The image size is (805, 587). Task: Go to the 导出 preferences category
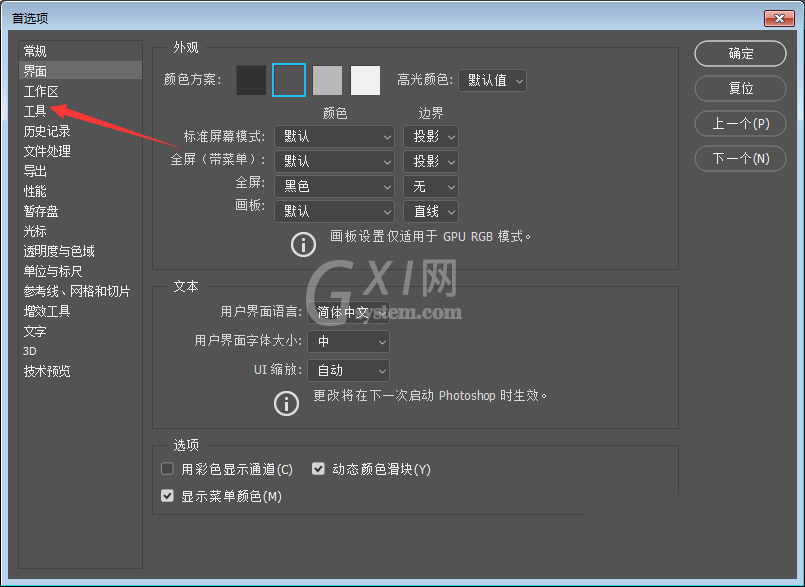click(81, 171)
